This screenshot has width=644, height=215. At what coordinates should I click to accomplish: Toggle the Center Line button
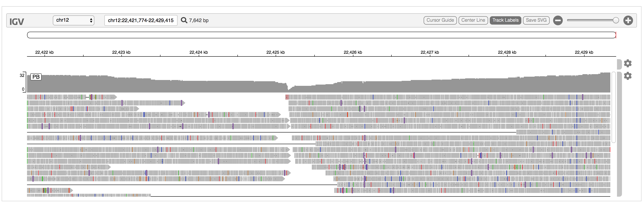pos(473,20)
